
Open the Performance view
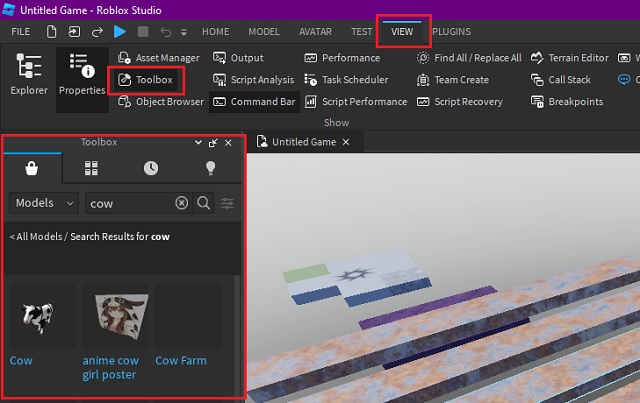(342, 58)
